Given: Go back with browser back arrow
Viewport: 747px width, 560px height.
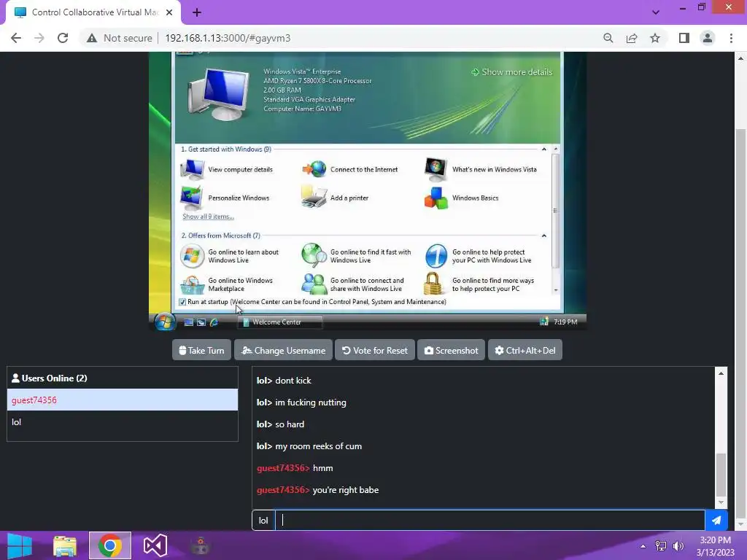Looking at the screenshot, I should (x=16, y=38).
